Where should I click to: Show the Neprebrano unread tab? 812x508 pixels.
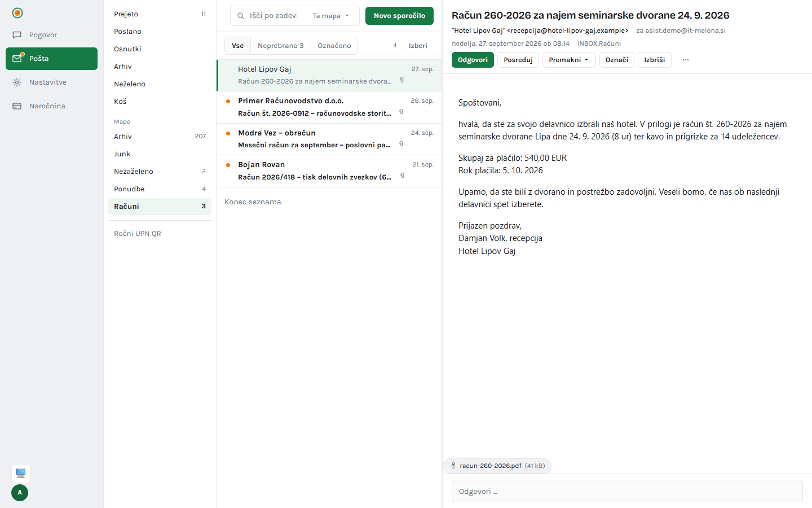[x=281, y=46]
